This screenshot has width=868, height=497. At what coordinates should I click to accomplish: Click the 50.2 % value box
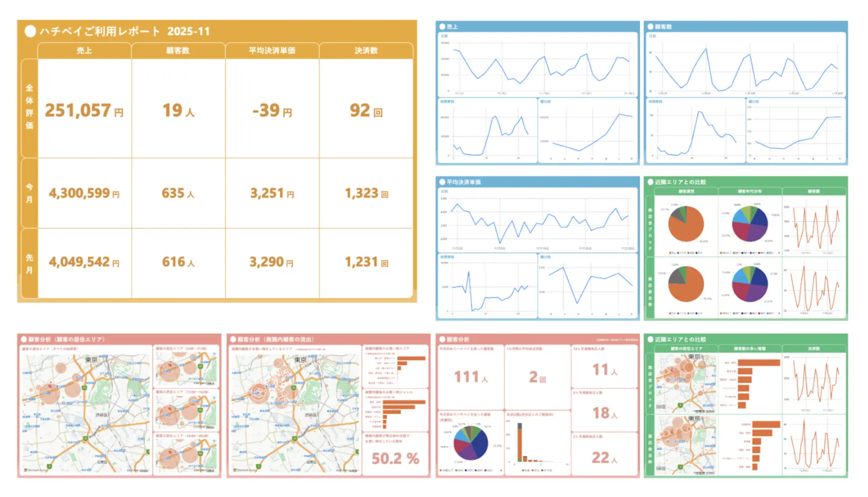coord(395,458)
